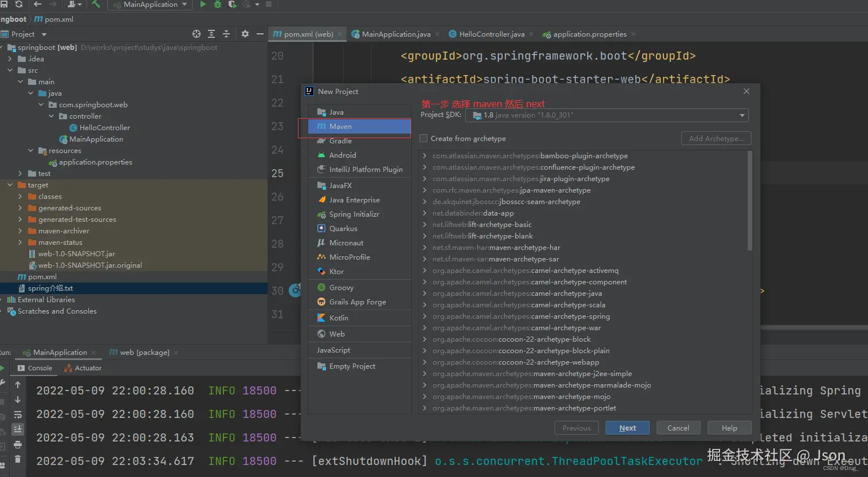
Task: Open the Actuator tab in Run panel
Action: (x=83, y=368)
